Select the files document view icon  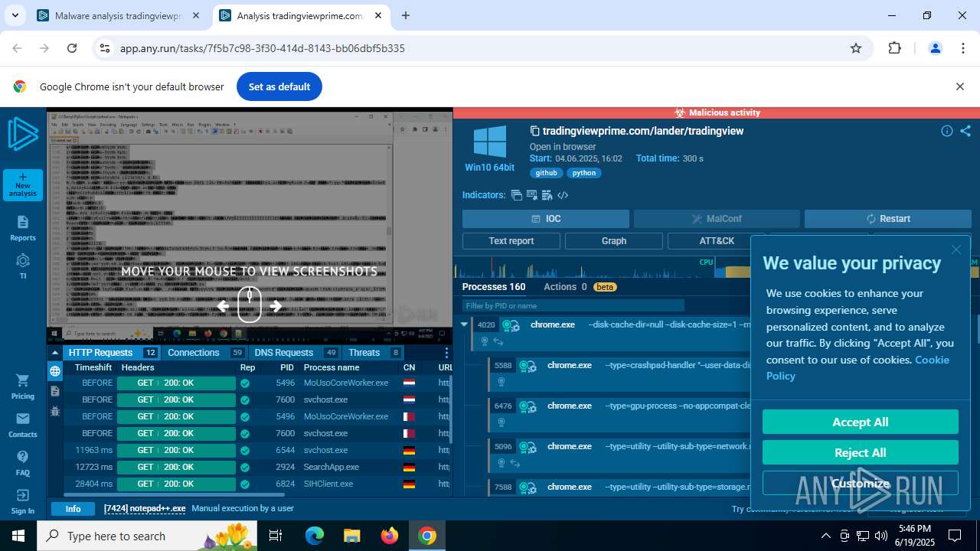pos(55,391)
